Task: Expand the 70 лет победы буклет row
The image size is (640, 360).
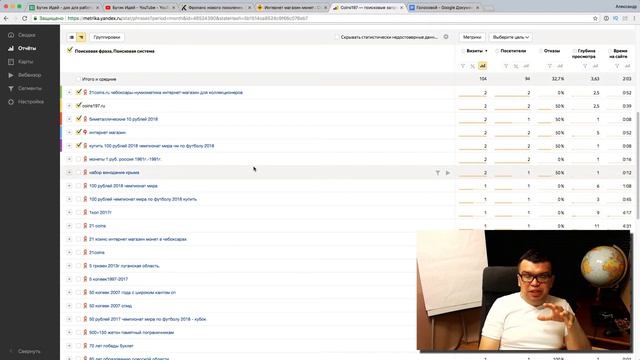Action: (69, 346)
